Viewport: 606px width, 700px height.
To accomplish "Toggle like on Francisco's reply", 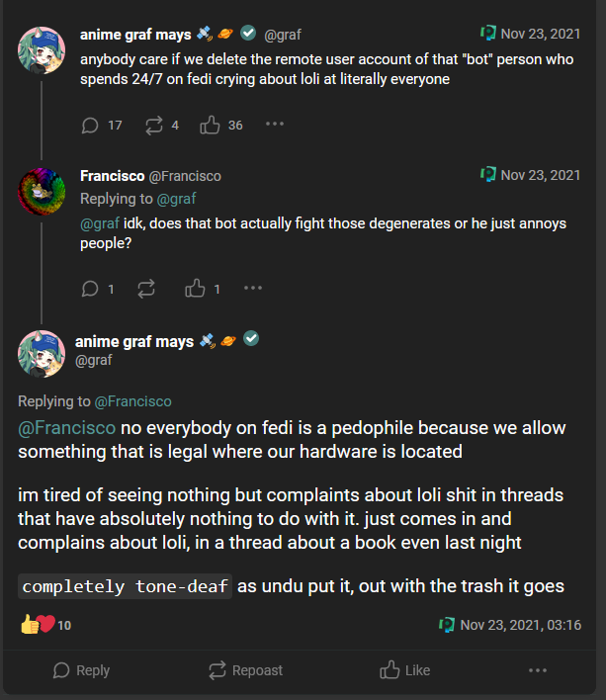I will point(195,289).
